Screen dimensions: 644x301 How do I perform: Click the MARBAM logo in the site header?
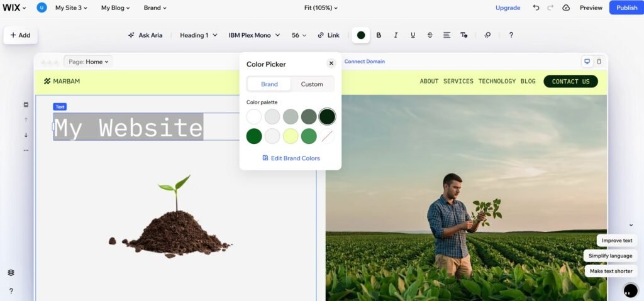pos(62,81)
